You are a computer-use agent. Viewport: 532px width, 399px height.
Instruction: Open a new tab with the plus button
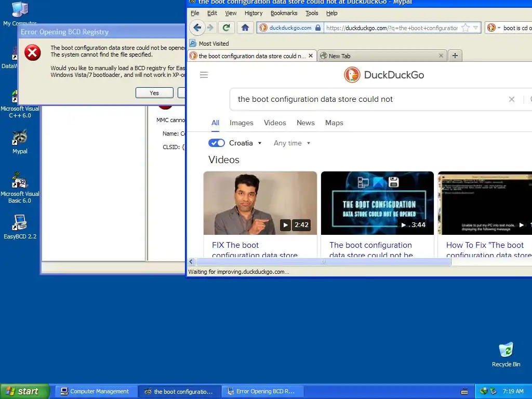coord(455,56)
